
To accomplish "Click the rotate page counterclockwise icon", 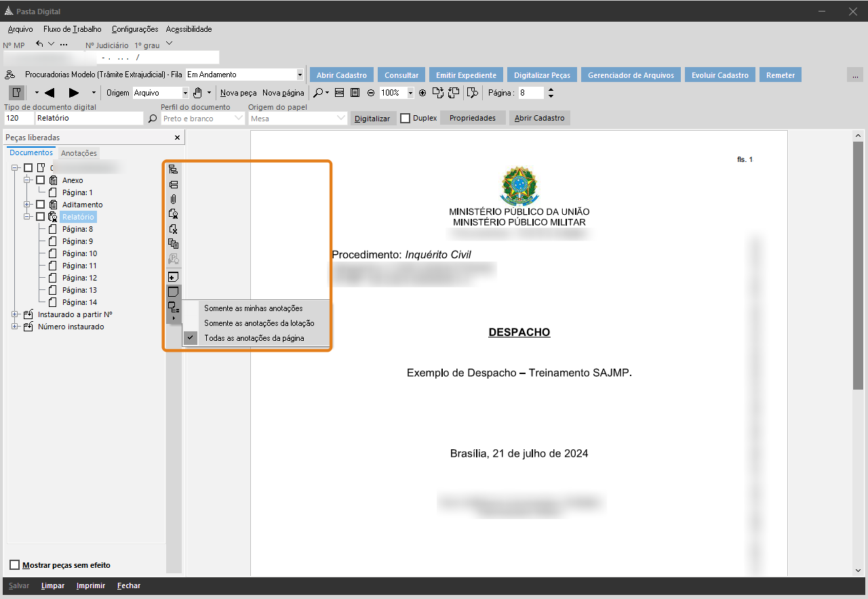I will tap(454, 93).
